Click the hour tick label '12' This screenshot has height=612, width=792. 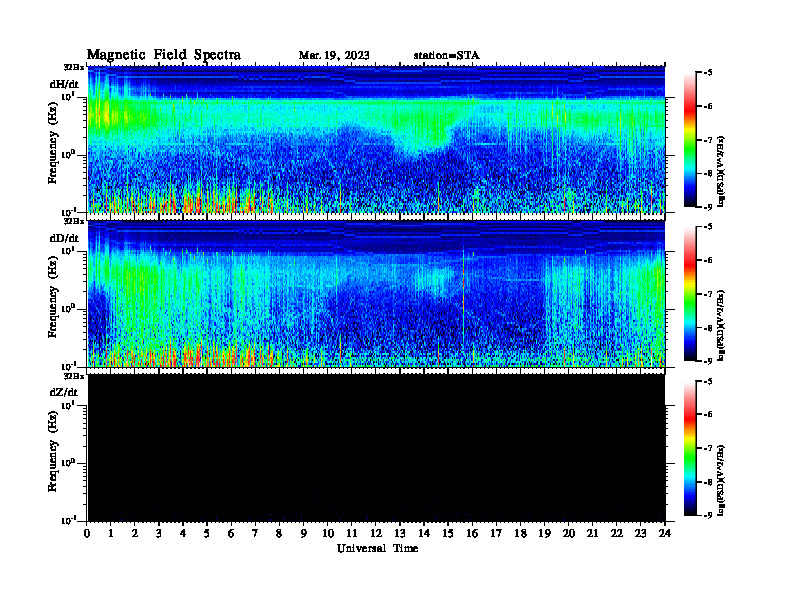(x=376, y=533)
